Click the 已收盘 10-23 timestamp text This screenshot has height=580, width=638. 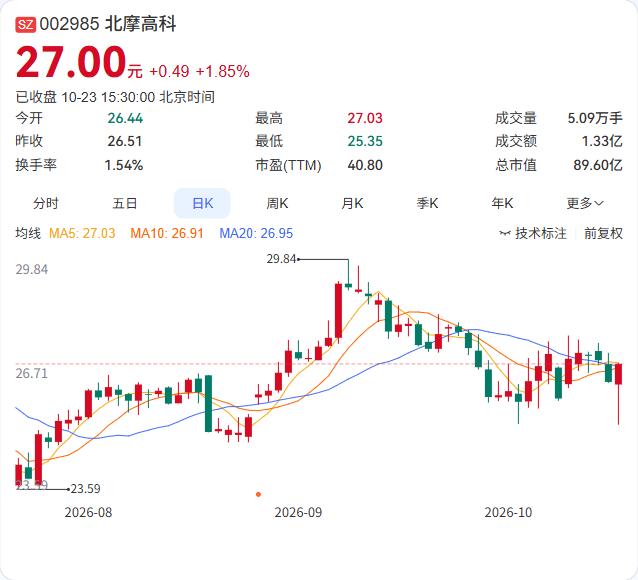[x=115, y=97]
